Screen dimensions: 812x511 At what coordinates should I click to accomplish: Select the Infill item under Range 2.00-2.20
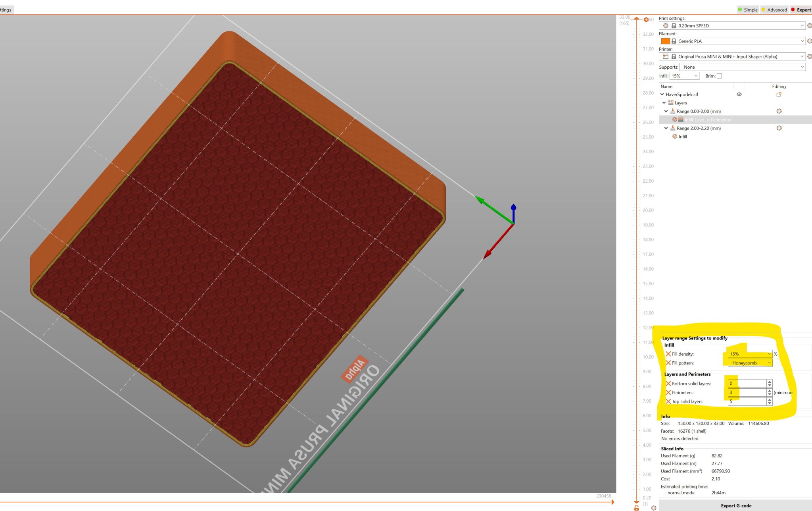click(x=682, y=137)
